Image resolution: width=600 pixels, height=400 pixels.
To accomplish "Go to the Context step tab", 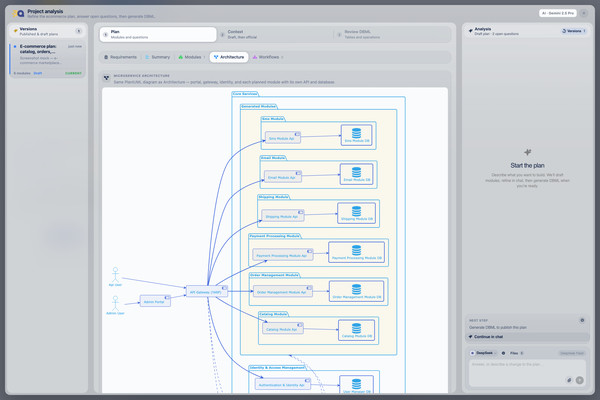I will [276, 34].
